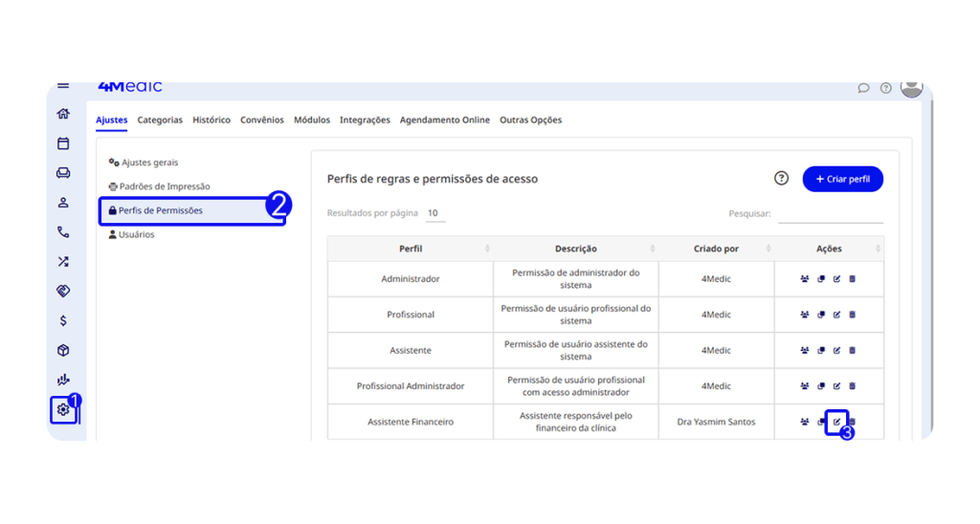Open the help icon beside Criar perfil
Screen dimensions: 980x524
coord(781,179)
